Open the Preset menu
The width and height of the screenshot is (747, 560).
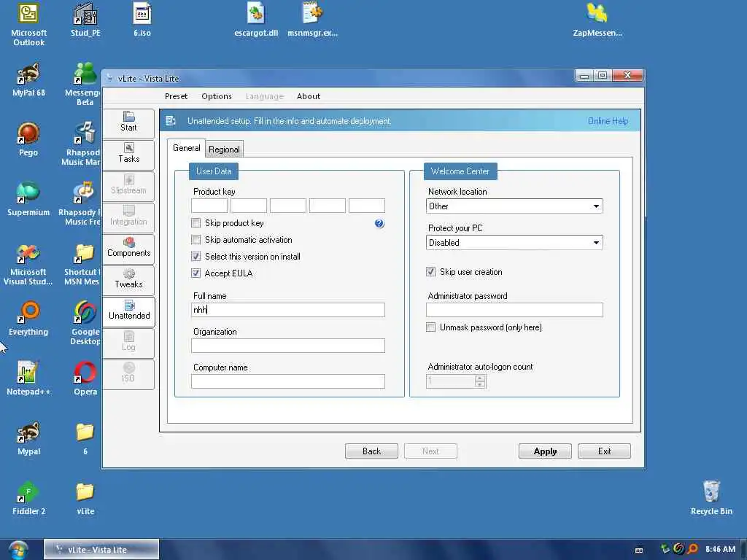click(x=177, y=96)
